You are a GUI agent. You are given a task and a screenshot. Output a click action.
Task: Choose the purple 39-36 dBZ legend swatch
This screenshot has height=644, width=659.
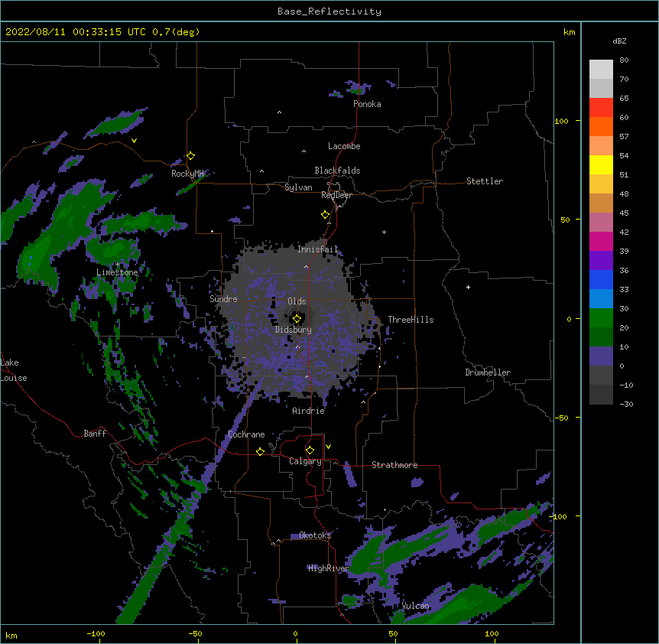(601, 261)
